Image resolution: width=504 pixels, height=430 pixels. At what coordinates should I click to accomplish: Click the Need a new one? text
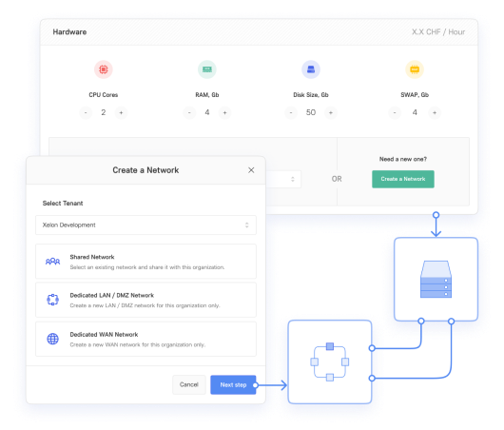(x=403, y=159)
